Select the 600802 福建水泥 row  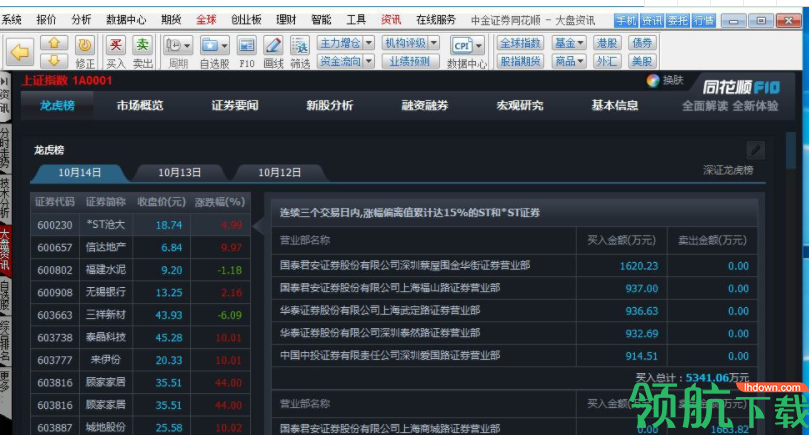pos(140,270)
